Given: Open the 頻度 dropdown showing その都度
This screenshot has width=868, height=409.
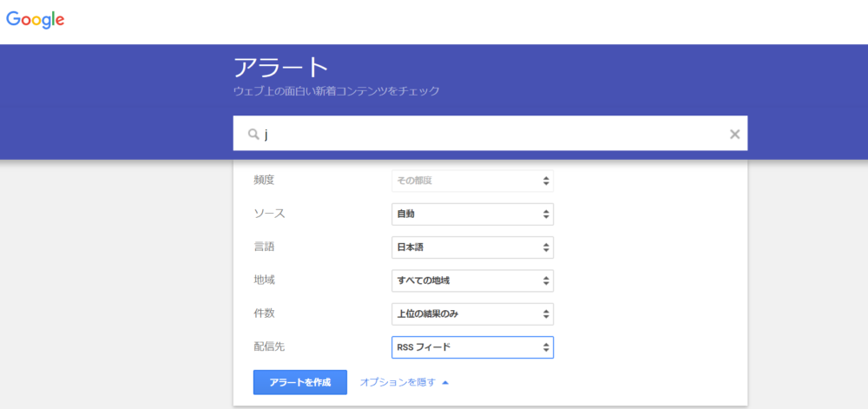Looking at the screenshot, I should 472,181.
